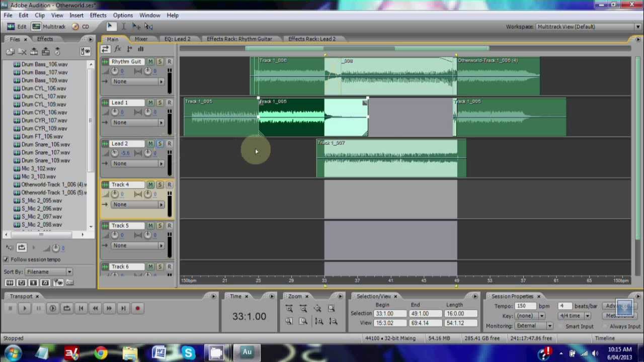This screenshot has height=362, width=644.
Task: Switch to the Mixer tab
Action: (141, 39)
